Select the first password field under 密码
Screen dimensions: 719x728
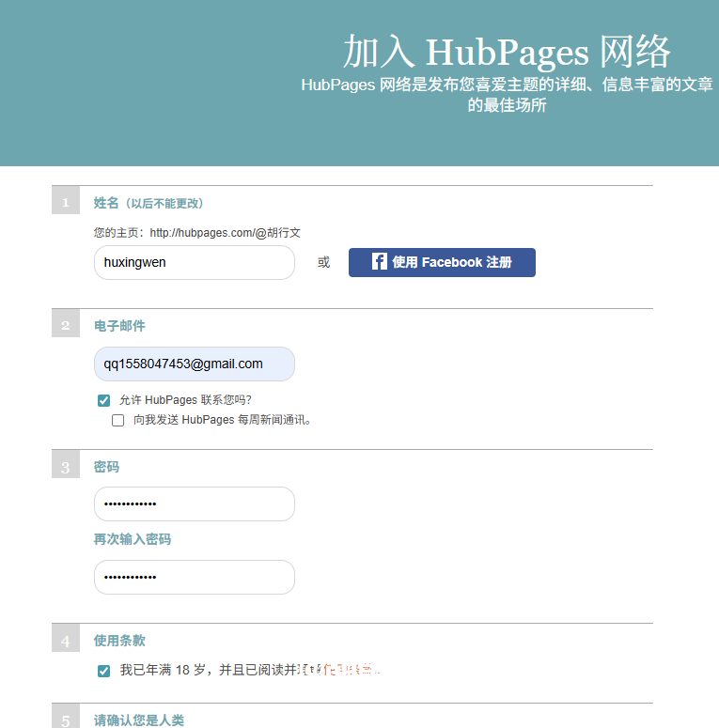pyautogui.click(x=194, y=503)
